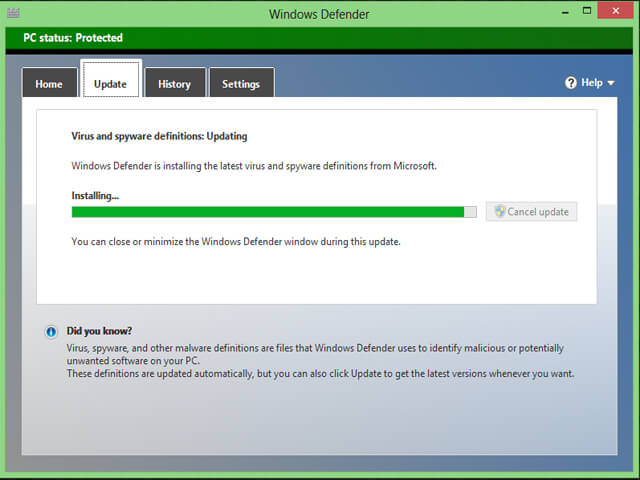The width and height of the screenshot is (640, 480).
Task: Minimize the Windows Defender window
Action: point(565,12)
